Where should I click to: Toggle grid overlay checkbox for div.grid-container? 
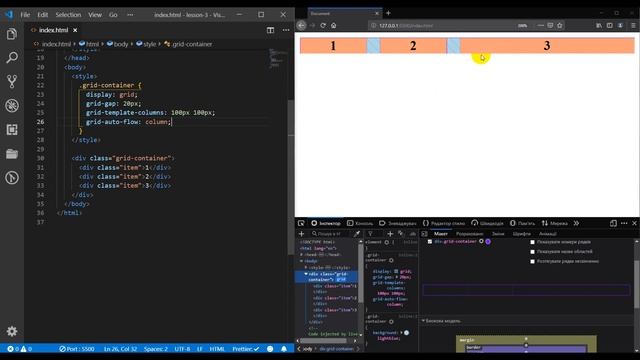(x=430, y=242)
